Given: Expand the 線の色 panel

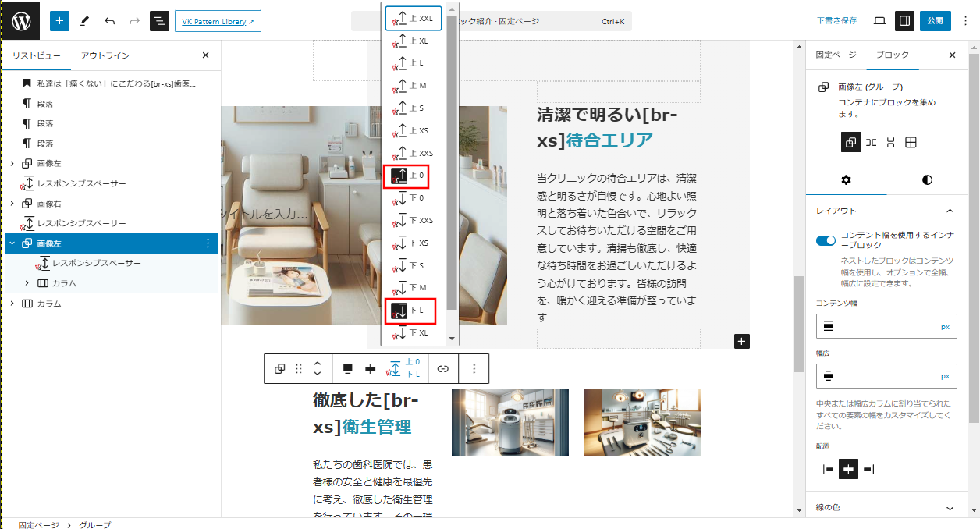Looking at the screenshot, I should 950,508.
